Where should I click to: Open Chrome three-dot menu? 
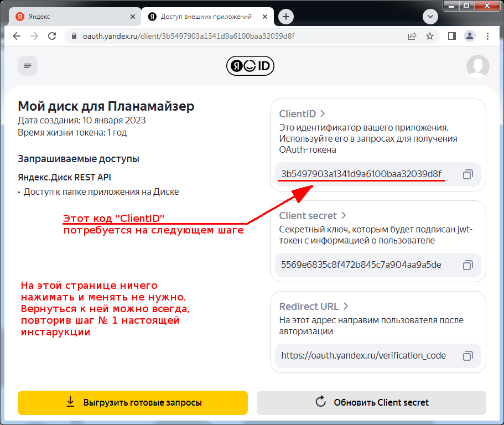487,36
